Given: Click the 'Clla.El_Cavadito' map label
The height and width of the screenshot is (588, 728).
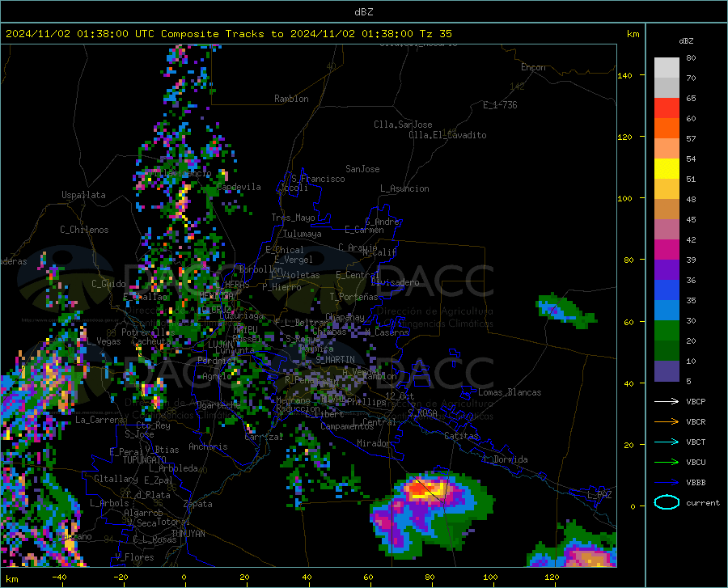Looking at the screenshot, I should (x=447, y=135).
